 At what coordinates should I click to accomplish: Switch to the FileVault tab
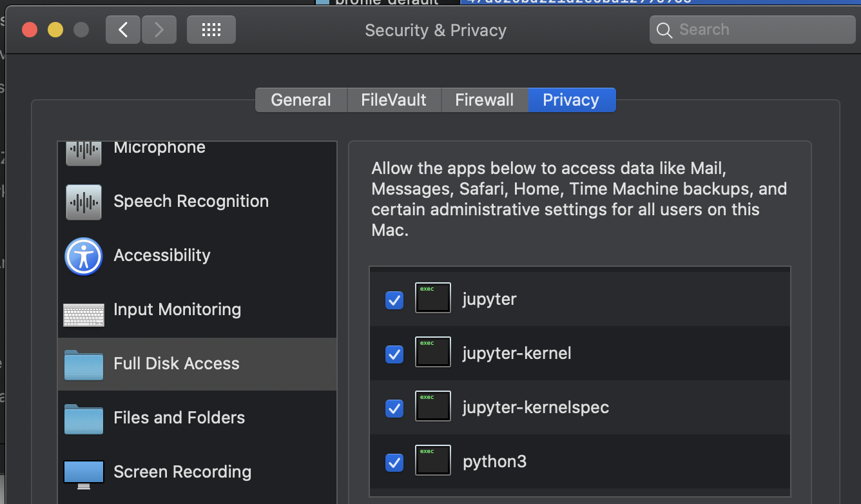(393, 100)
